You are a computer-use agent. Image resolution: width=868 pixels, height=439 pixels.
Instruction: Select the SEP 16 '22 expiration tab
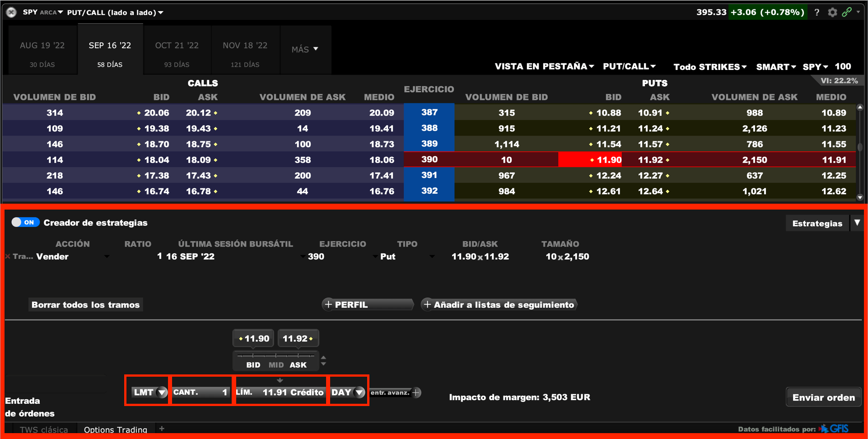pos(110,49)
